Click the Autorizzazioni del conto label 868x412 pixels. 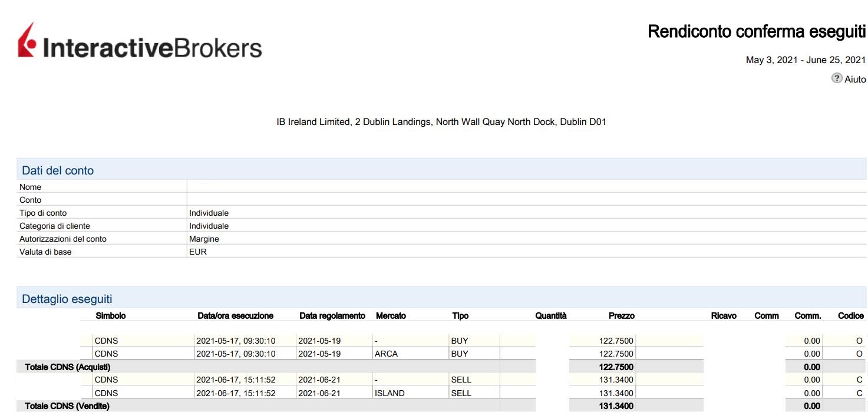coord(63,239)
